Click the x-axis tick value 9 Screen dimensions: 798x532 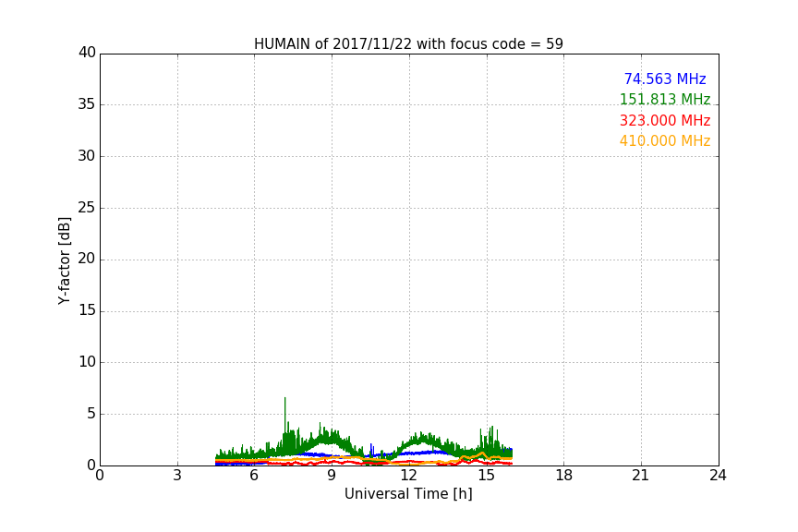(x=332, y=476)
